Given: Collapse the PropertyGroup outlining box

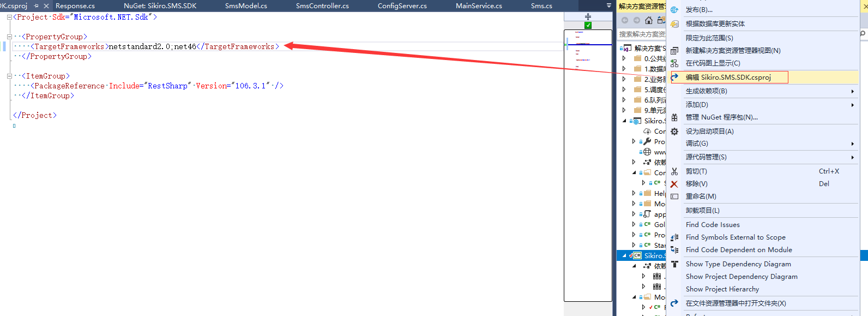Looking at the screenshot, I should pos(9,37).
